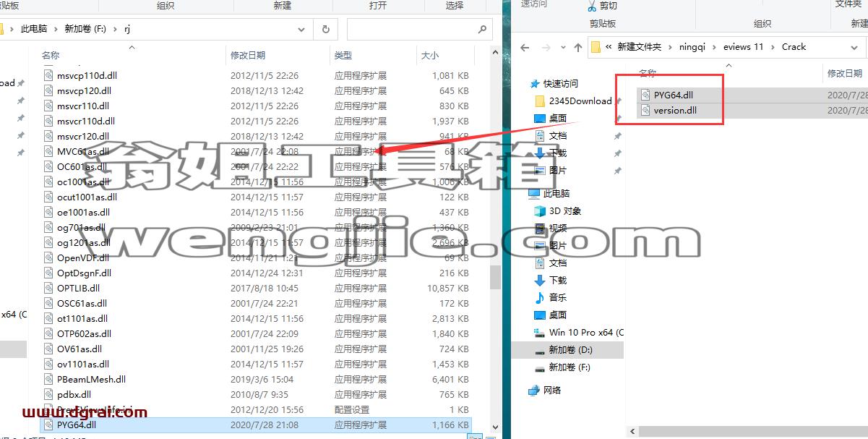Click the scissors cut icon in ribbon
Viewport: 868px width, 439px height.
592,7
